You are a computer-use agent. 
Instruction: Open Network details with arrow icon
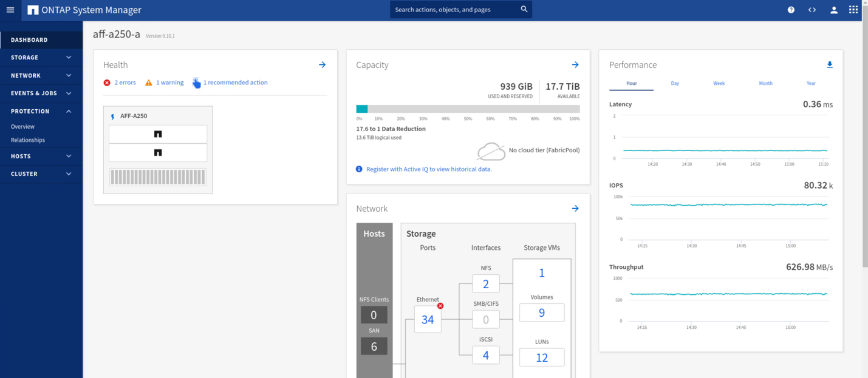pyautogui.click(x=575, y=209)
